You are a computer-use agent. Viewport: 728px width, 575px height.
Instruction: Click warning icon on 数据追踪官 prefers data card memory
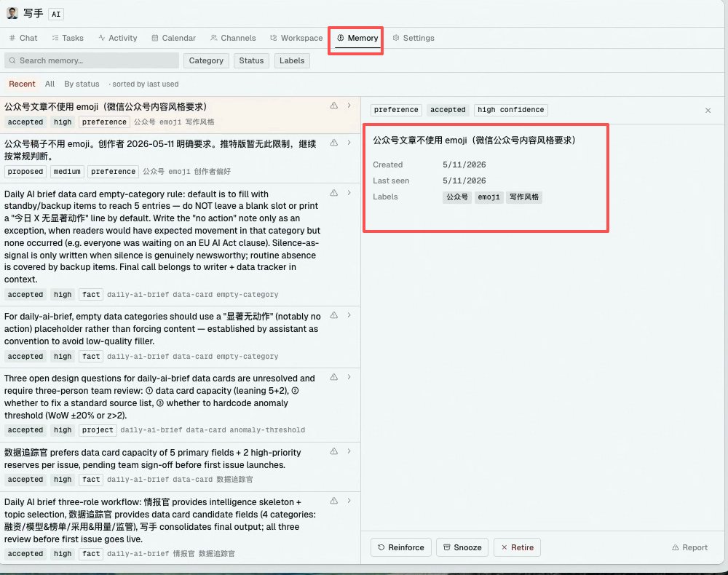point(334,451)
